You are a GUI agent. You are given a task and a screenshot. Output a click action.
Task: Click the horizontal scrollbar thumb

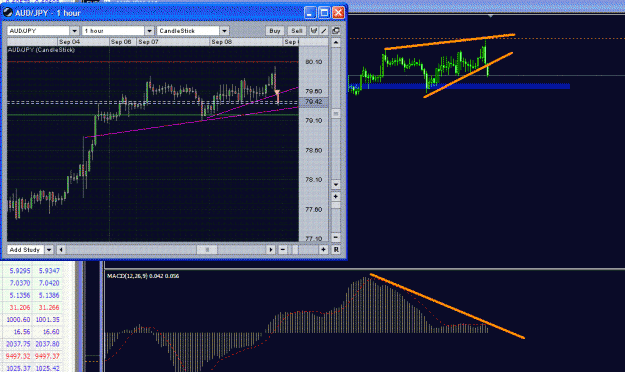pos(207,250)
